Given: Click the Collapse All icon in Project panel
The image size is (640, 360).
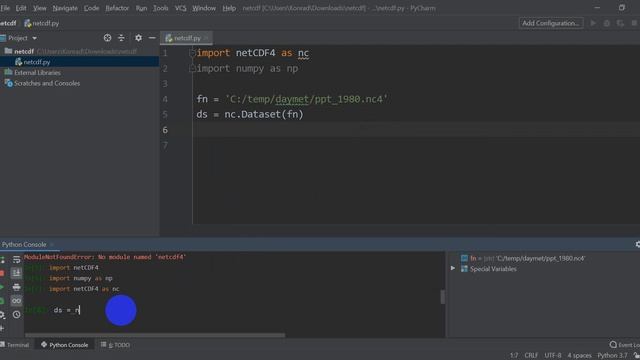Looking at the screenshot, I should pos(121,38).
